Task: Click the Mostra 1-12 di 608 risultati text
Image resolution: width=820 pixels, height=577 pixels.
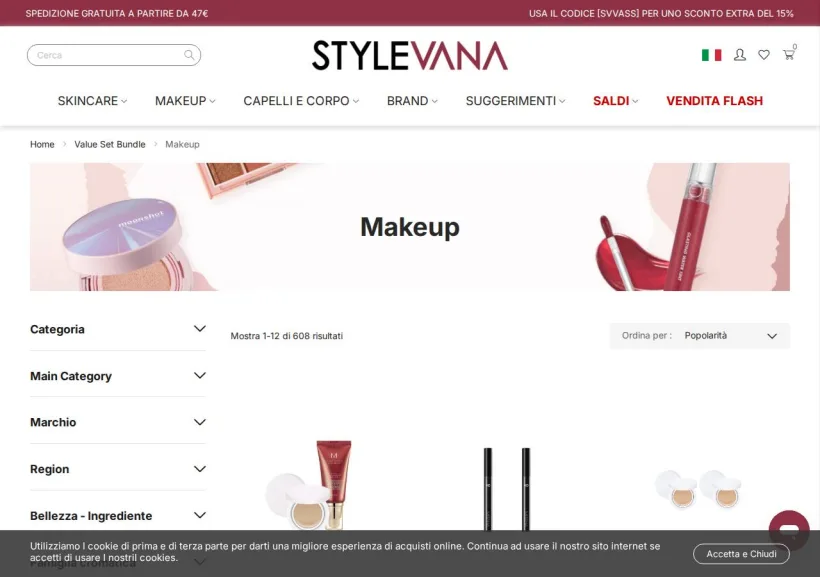Action: tap(287, 336)
